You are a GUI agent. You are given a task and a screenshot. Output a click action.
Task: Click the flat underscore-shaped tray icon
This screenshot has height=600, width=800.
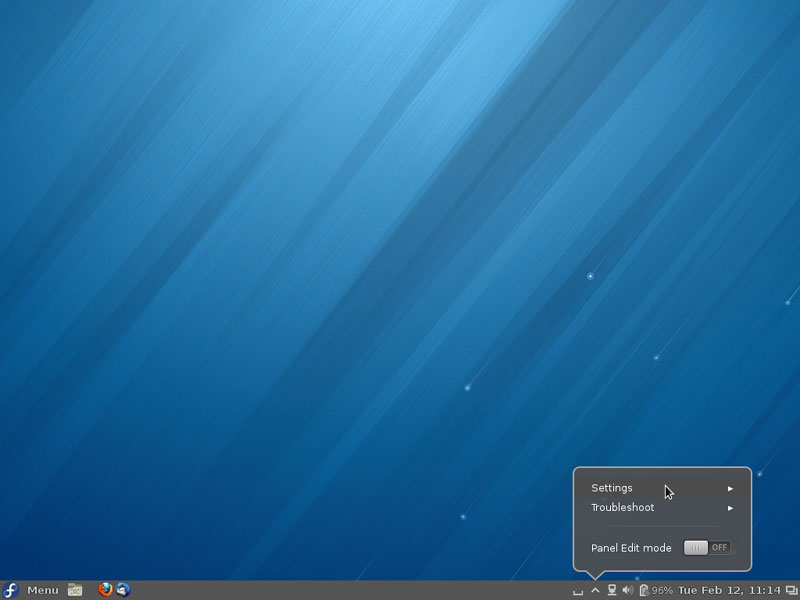[x=578, y=592]
